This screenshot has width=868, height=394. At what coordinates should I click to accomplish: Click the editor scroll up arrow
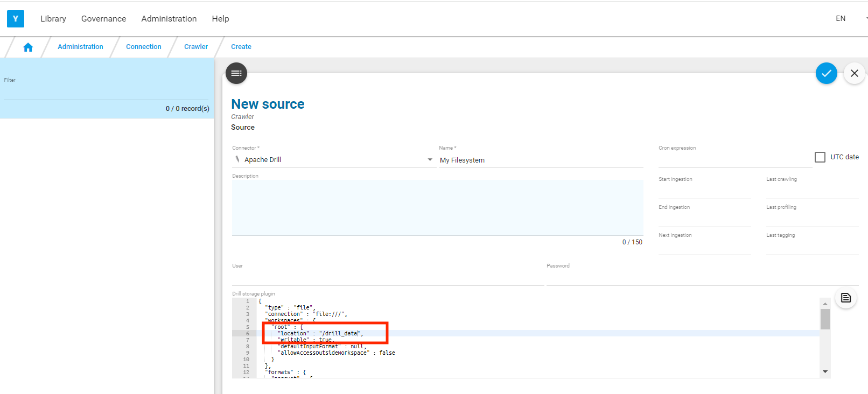tap(825, 304)
